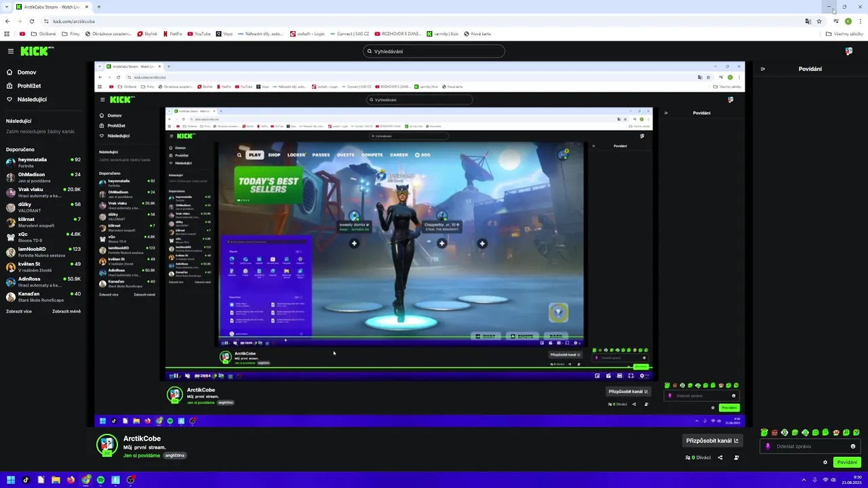Click the 'Přizpůsobit kanál' button
This screenshot has width=868, height=488.
click(x=712, y=441)
